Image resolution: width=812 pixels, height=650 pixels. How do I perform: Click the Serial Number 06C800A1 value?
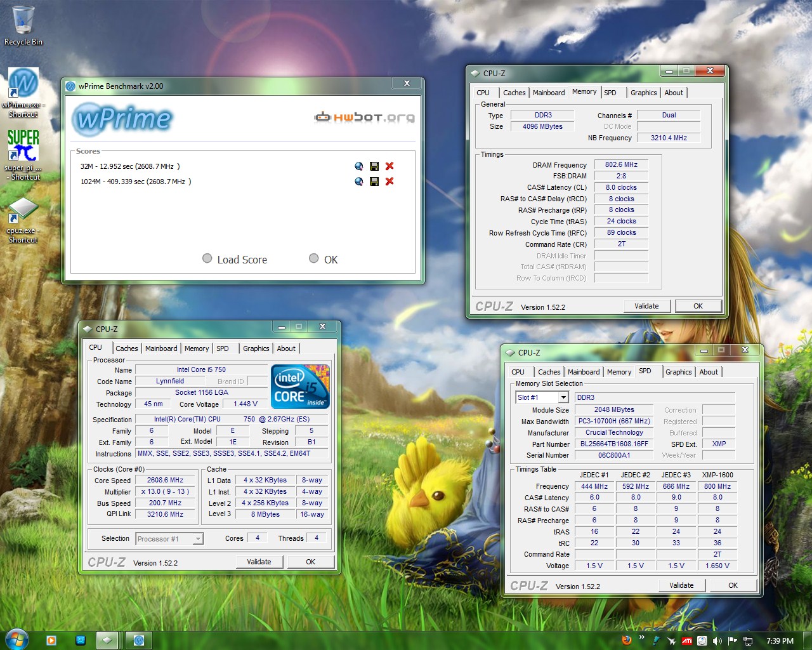pyautogui.click(x=614, y=455)
